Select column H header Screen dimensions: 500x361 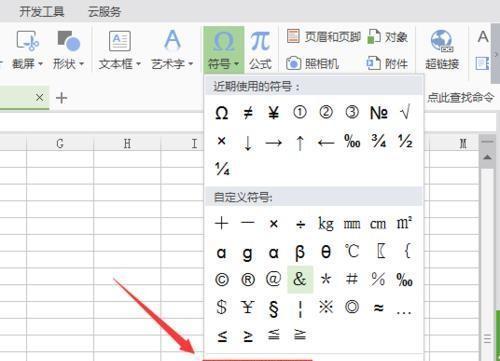pos(127,144)
